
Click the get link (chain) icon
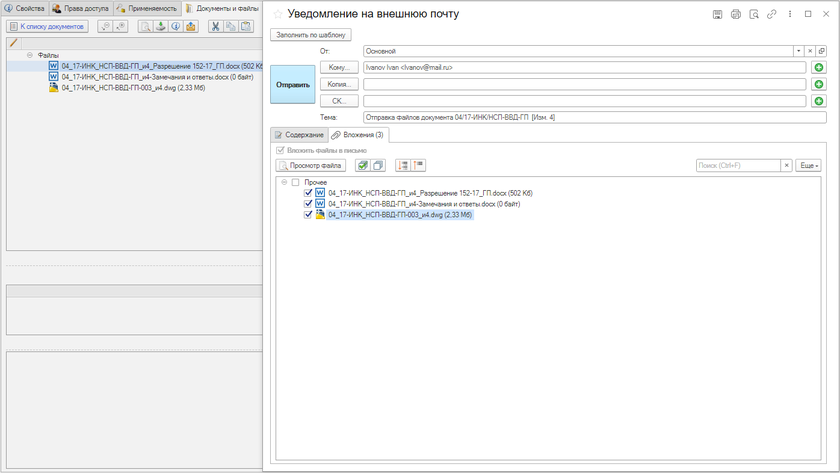coord(771,15)
